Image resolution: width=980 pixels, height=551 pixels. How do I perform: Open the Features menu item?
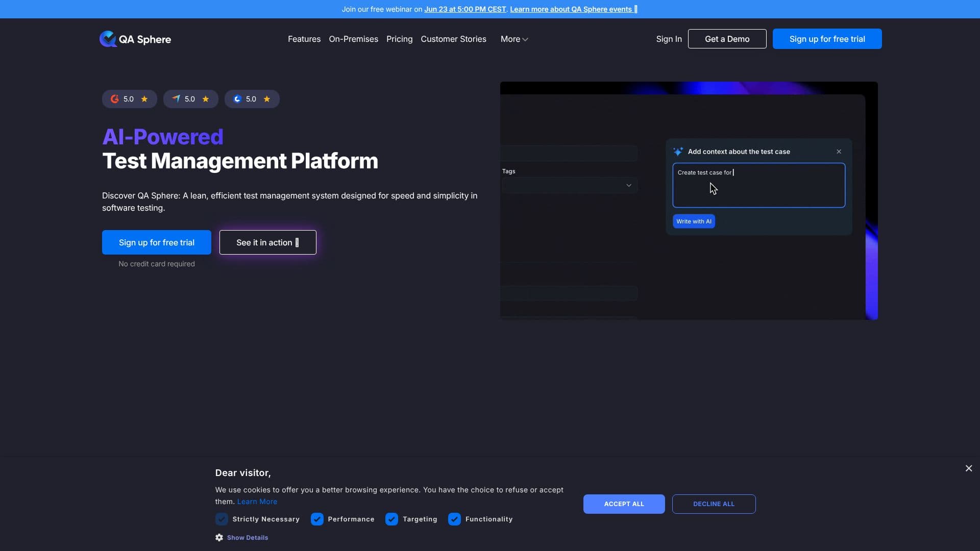click(x=304, y=39)
